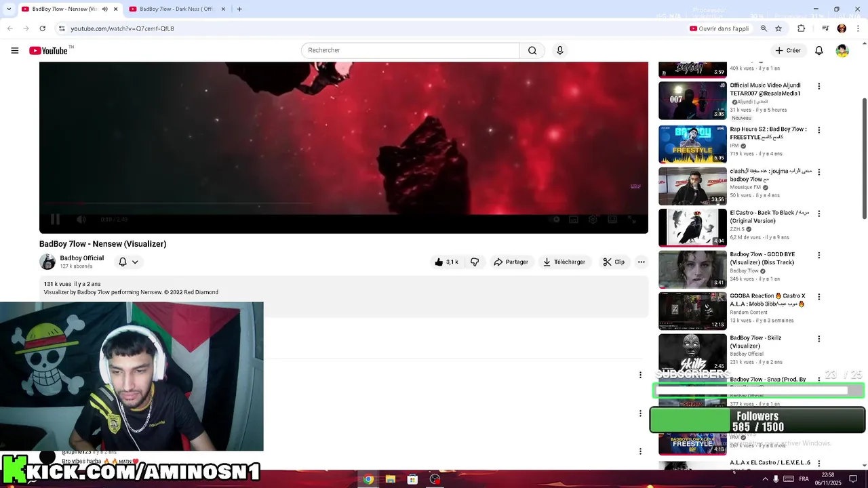This screenshot has width=868, height=488.
Task: Open El Castro - Back To Black thumbnail
Action: click(x=692, y=227)
